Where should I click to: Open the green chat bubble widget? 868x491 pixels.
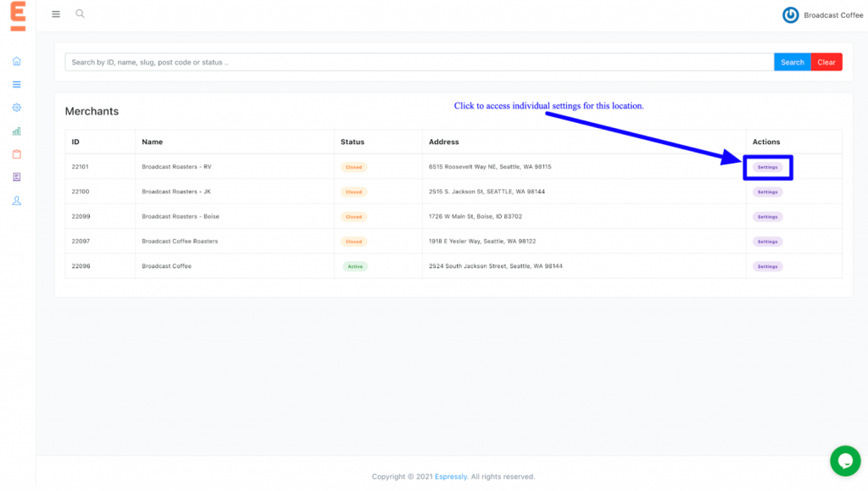pyautogui.click(x=845, y=460)
